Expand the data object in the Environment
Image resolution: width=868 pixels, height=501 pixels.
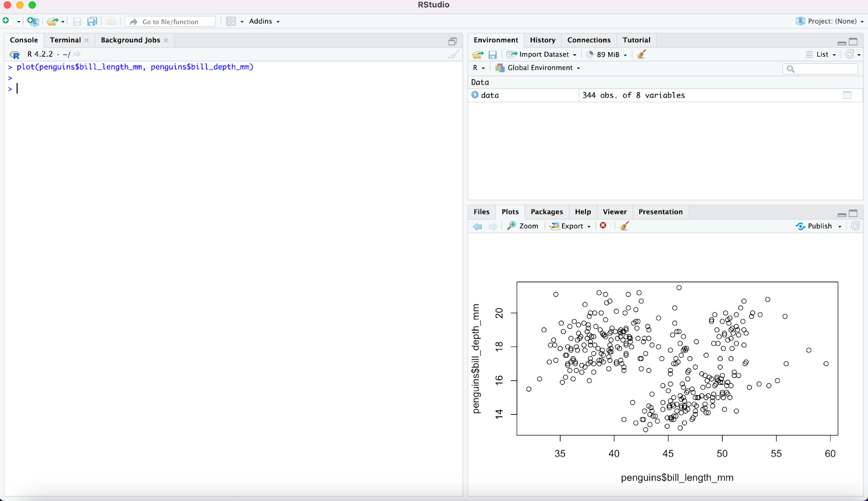[x=475, y=95]
